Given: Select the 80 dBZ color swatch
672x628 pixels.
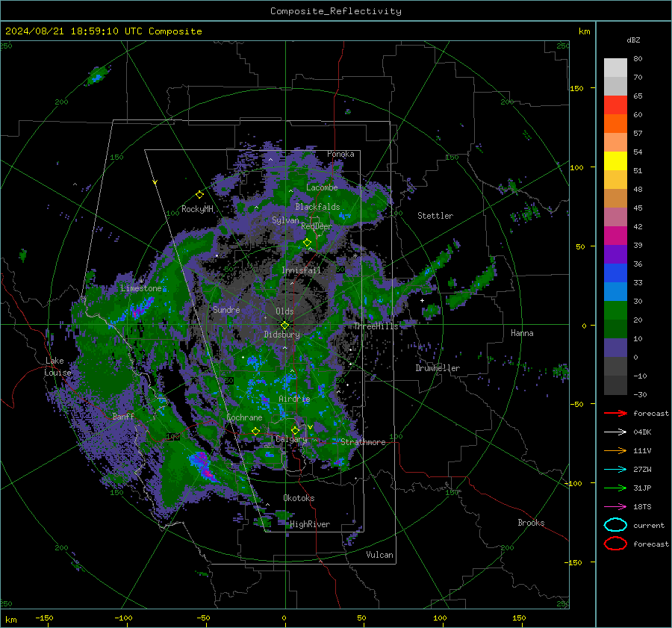Looking at the screenshot, I should (615, 68).
